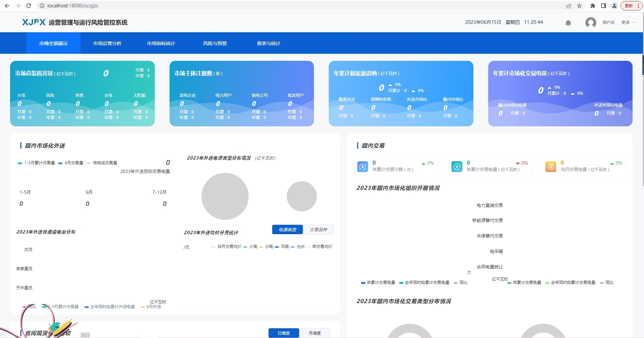Switch to the 市场运营分析 tab
The image size is (644, 338).
(107, 43)
